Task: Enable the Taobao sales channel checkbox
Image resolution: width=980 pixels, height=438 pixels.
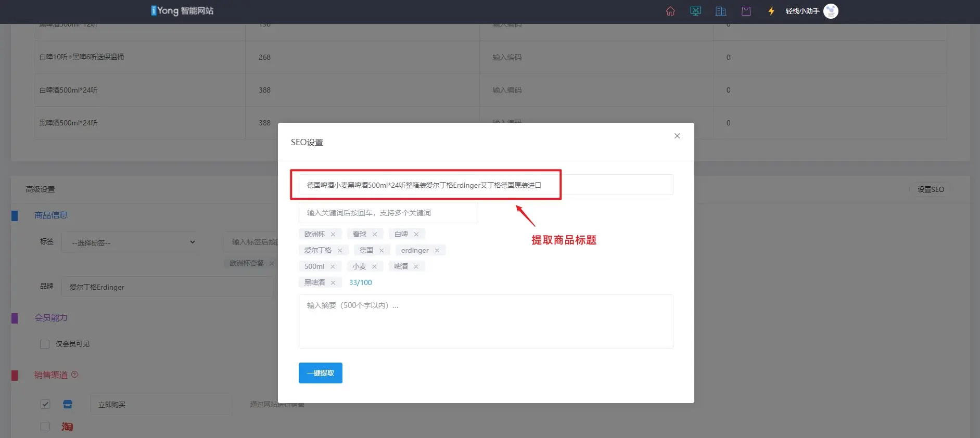Action: 45,427
